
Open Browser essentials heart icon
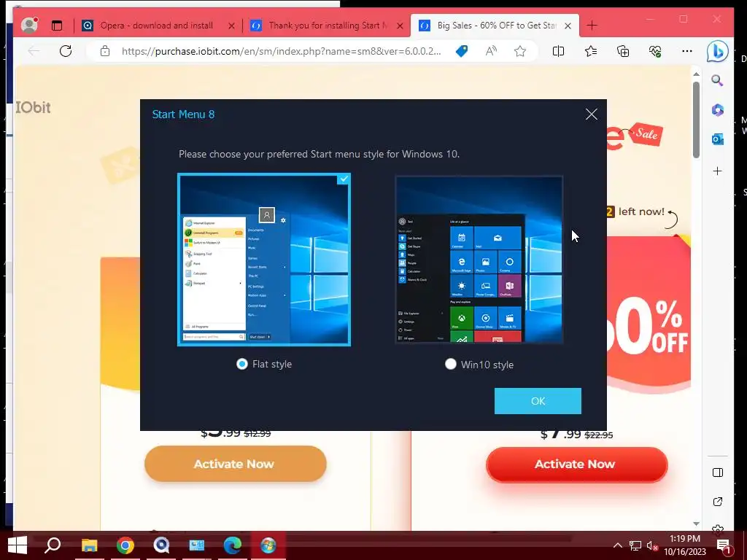click(x=655, y=51)
